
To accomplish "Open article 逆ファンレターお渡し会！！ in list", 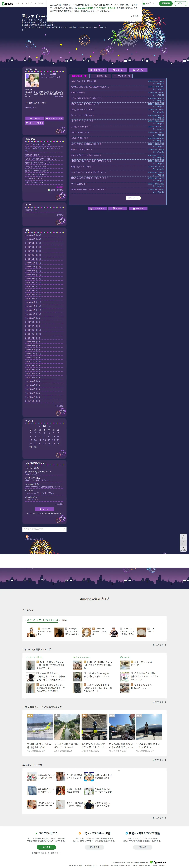I will (x=83, y=115).
